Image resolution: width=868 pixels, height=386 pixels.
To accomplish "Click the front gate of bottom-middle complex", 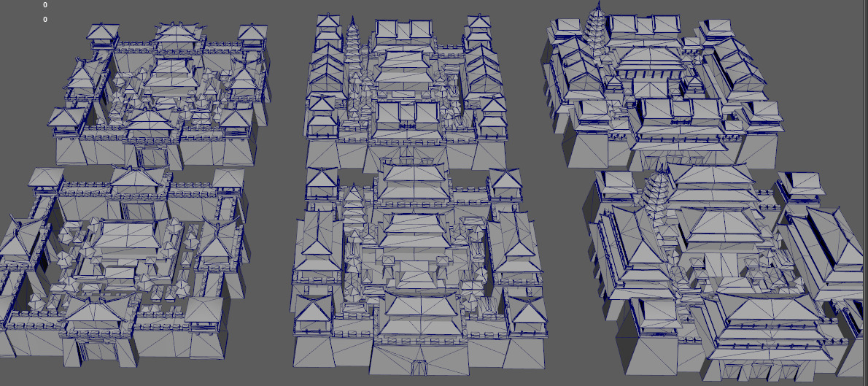I will point(419,367).
